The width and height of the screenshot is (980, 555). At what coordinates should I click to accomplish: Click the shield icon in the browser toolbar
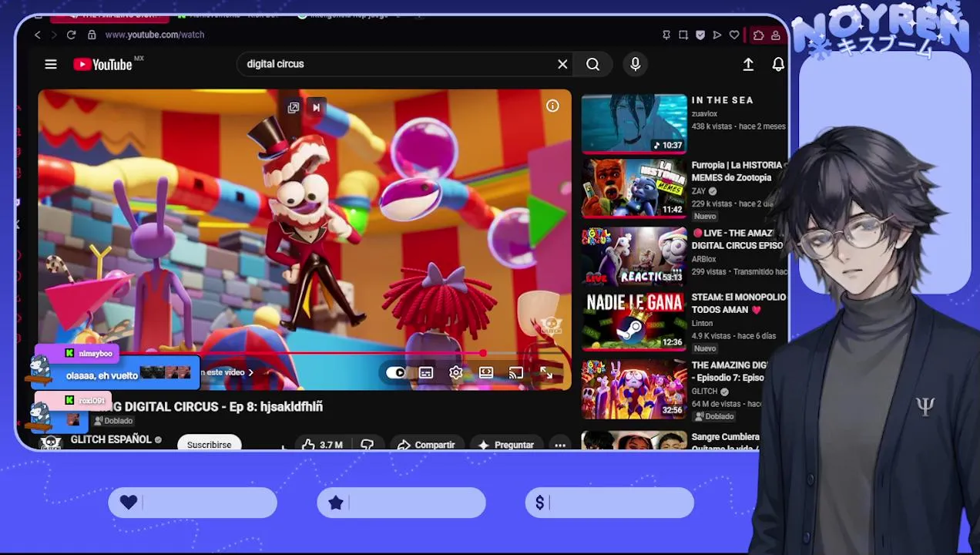click(x=700, y=35)
